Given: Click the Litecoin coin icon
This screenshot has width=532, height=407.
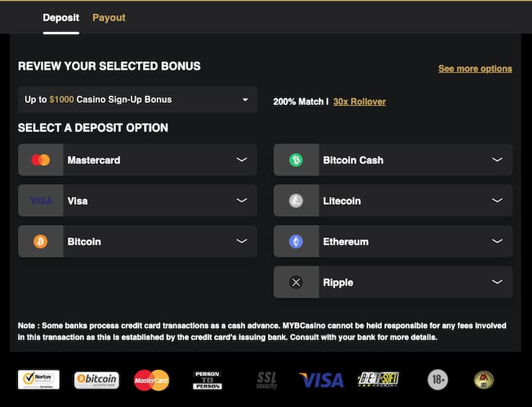Looking at the screenshot, I should (x=296, y=201).
